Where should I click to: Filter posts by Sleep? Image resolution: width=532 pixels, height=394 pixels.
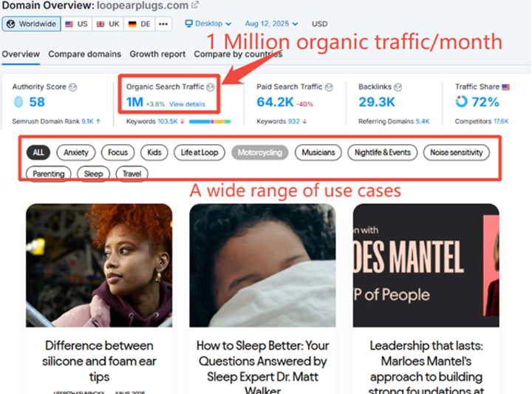pos(93,174)
